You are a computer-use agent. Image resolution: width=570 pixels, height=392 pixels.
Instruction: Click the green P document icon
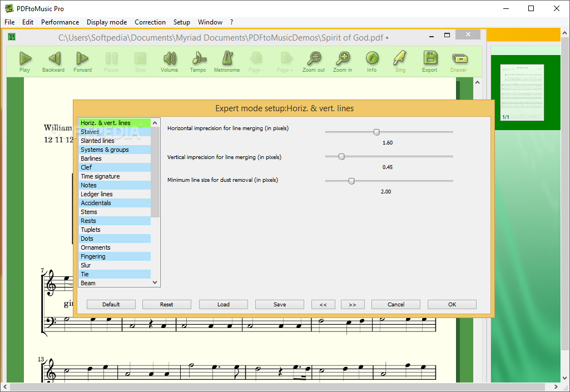(12, 36)
